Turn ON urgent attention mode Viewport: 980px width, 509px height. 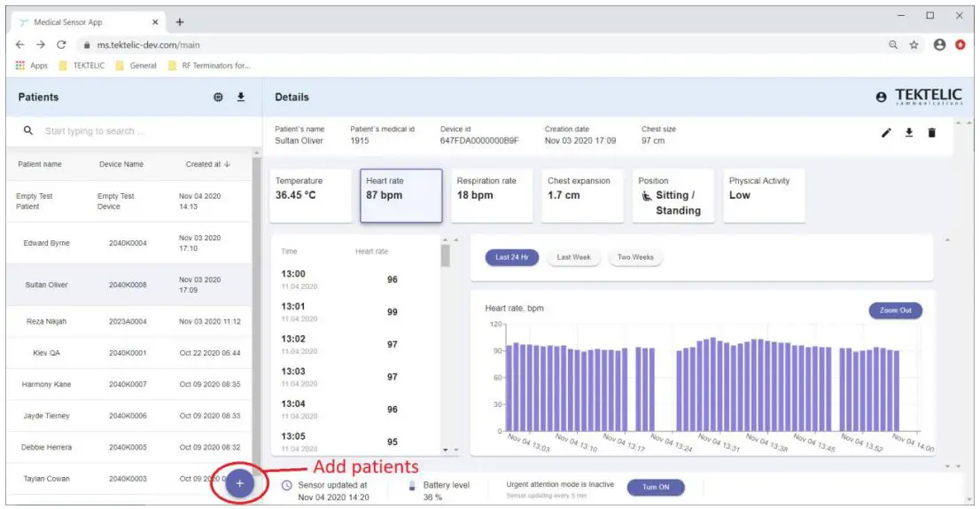click(656, 487)
